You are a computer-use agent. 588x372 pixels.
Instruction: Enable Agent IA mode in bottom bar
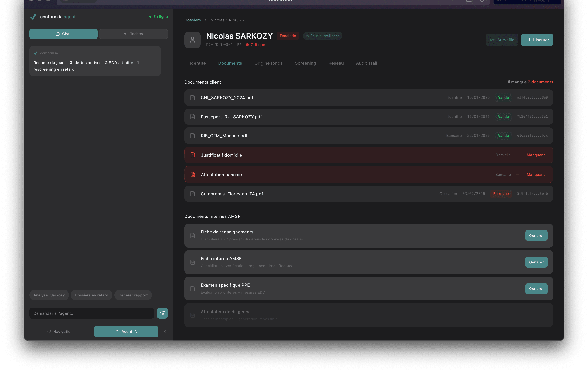pos(126,331)
